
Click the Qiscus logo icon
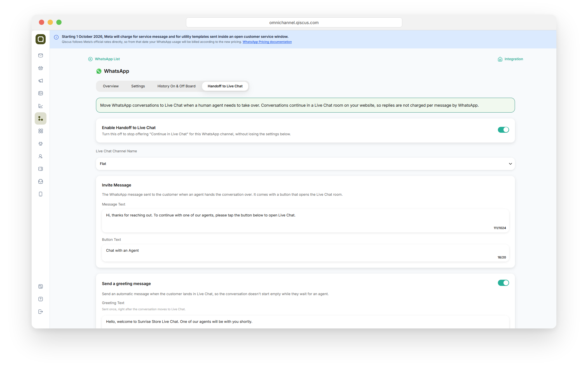coord(41,39)
